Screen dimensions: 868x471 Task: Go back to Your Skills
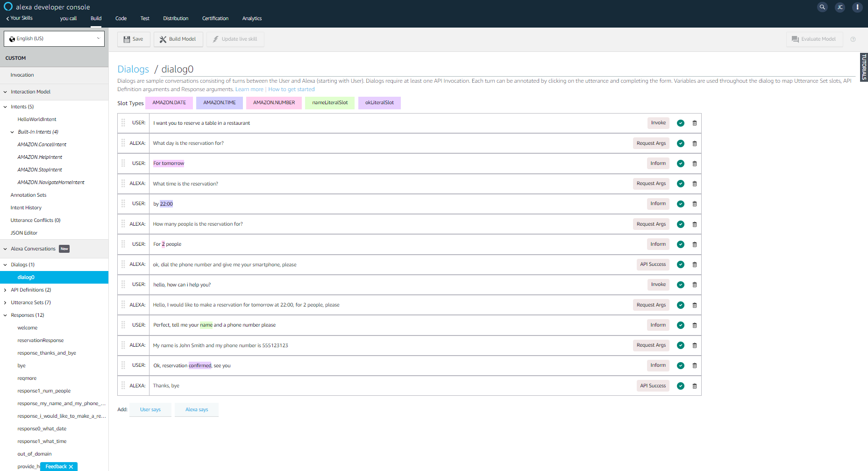coord(20,18)
